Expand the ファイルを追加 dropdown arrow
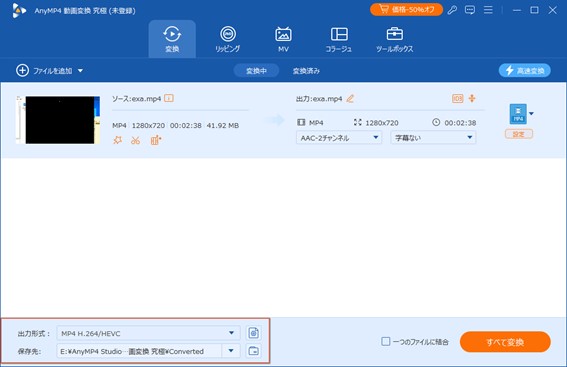The width and height of the screenshot is (567, 367). [x=80, y=71]
